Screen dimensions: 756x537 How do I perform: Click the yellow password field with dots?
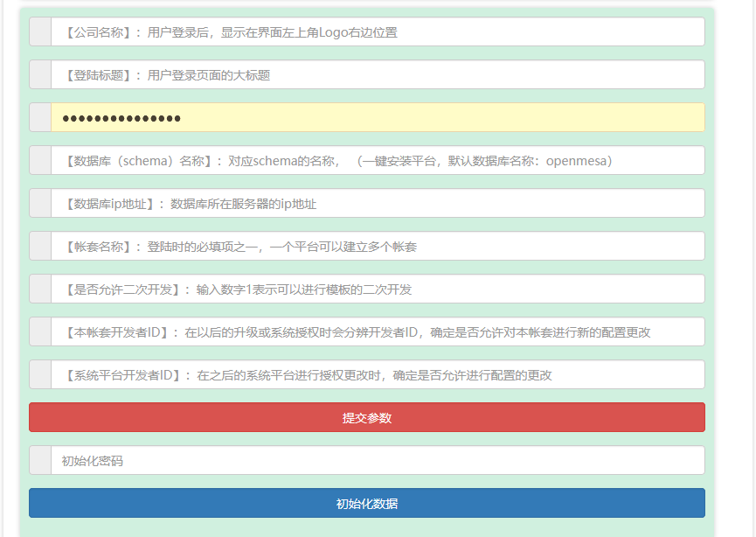(x=377, y=118)
